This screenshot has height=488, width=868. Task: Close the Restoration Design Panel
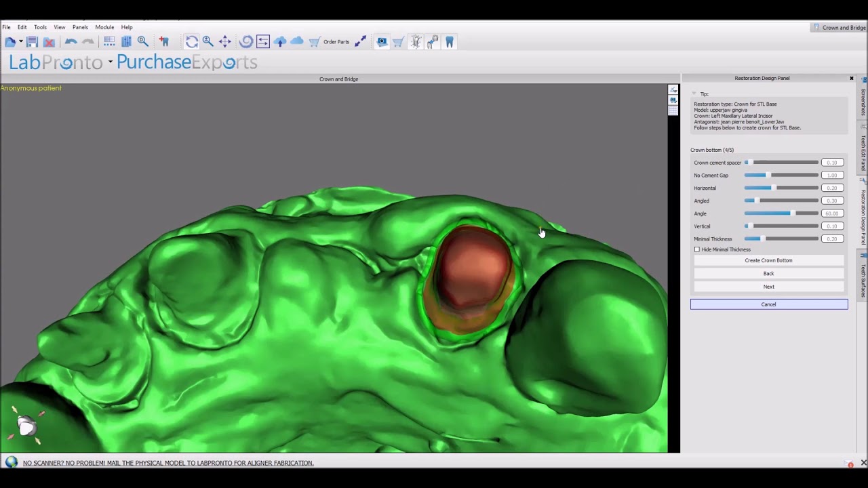tap(852, 79)
